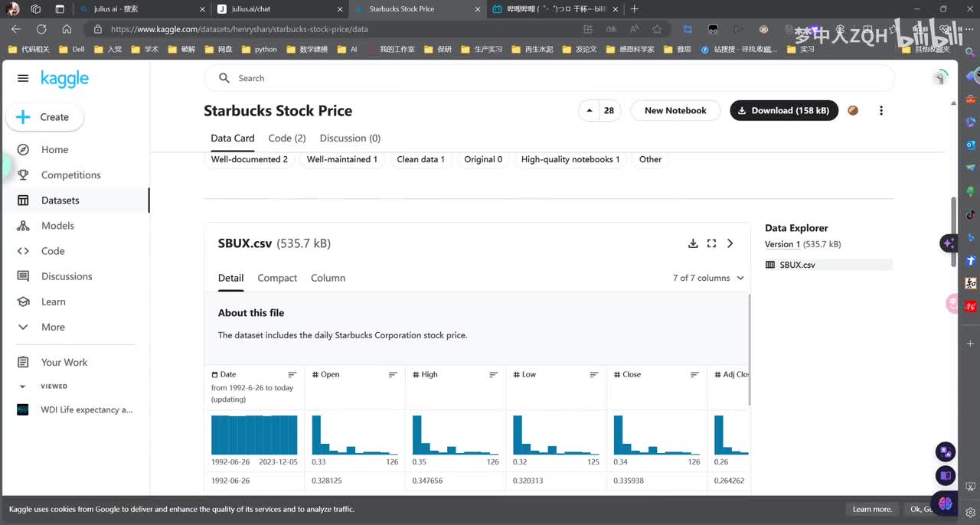This screenshot has height=525, width=980.
Task: Open Competitions from the sidebar
Action: click(70, 175)
